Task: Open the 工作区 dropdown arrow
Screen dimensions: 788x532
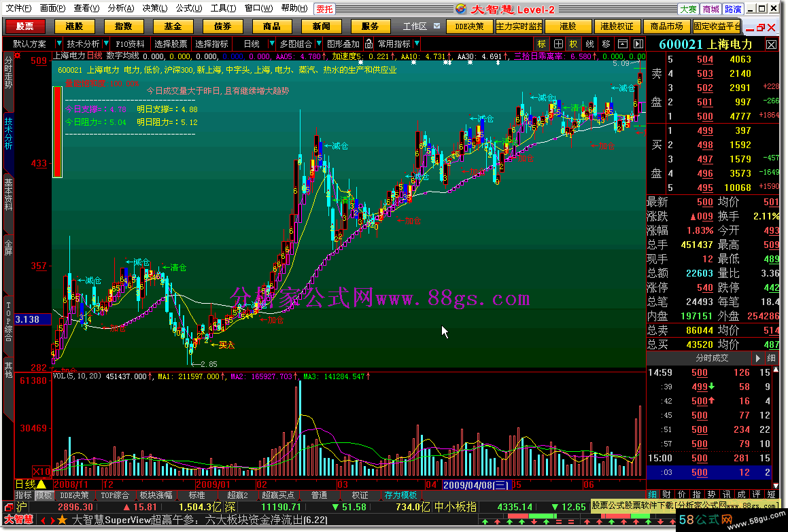Action: pos(436,26)
